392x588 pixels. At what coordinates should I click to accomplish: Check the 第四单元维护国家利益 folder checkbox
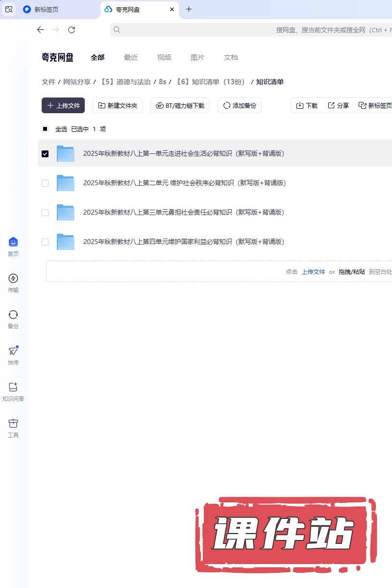point(45,242)
